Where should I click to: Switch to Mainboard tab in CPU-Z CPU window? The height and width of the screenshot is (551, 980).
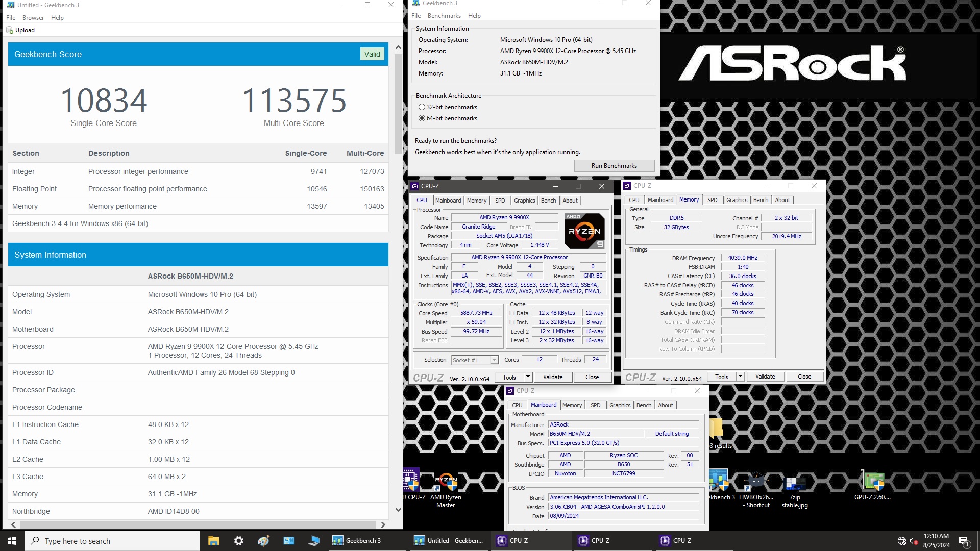click(x=448, y=201)
